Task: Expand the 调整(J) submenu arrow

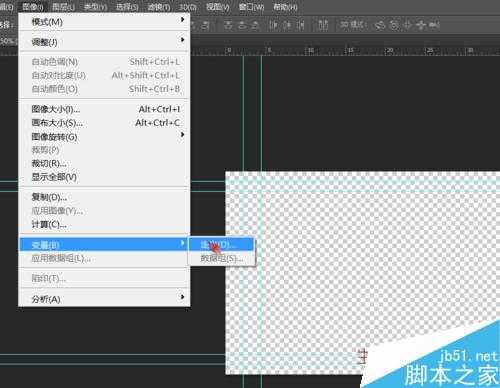Action: (182, 40)
